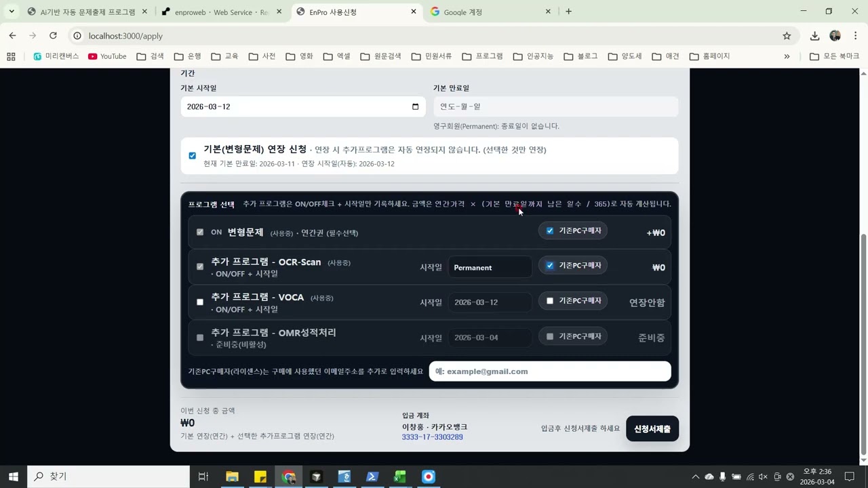
Task: Click the 신청서제출 button
Action: 652,428
